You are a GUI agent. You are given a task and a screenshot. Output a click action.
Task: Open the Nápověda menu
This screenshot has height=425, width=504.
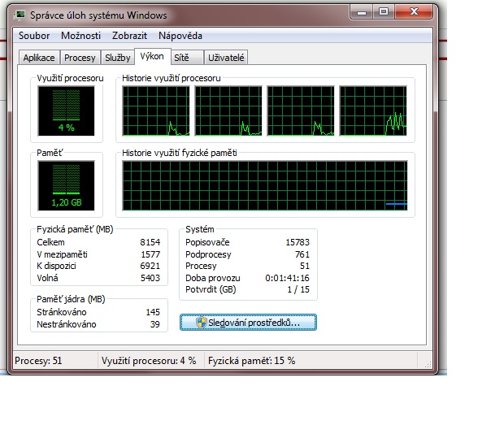point(180,36)
